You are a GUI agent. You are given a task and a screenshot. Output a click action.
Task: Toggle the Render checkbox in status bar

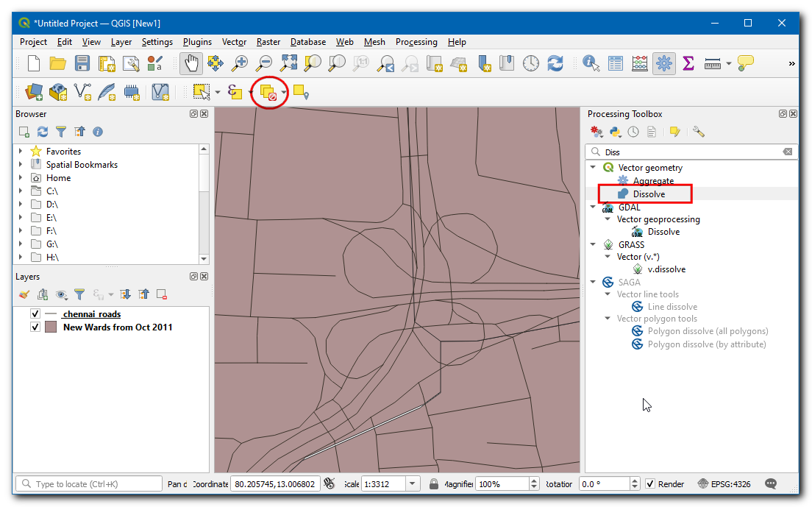pyautogui.click(x=650, y=484)
